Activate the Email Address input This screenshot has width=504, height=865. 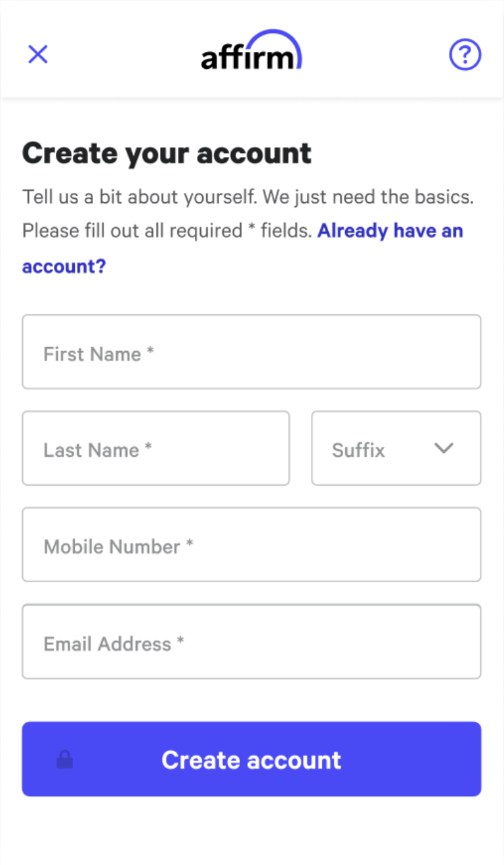point(251,642)
